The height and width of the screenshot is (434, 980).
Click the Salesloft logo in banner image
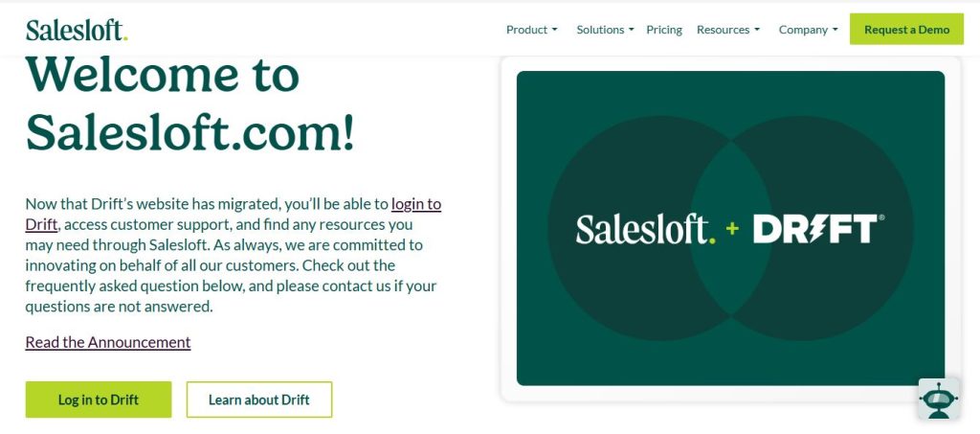646,229
